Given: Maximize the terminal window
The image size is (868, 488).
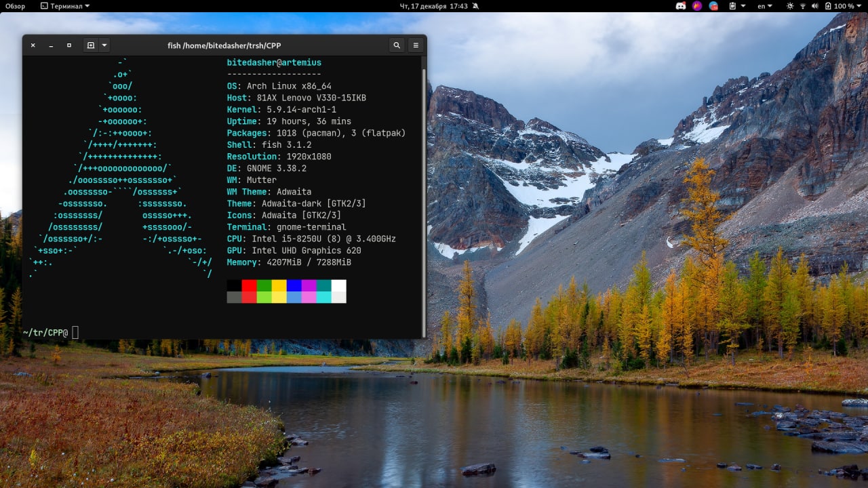Looking at the screenshot, I should 69,45.
